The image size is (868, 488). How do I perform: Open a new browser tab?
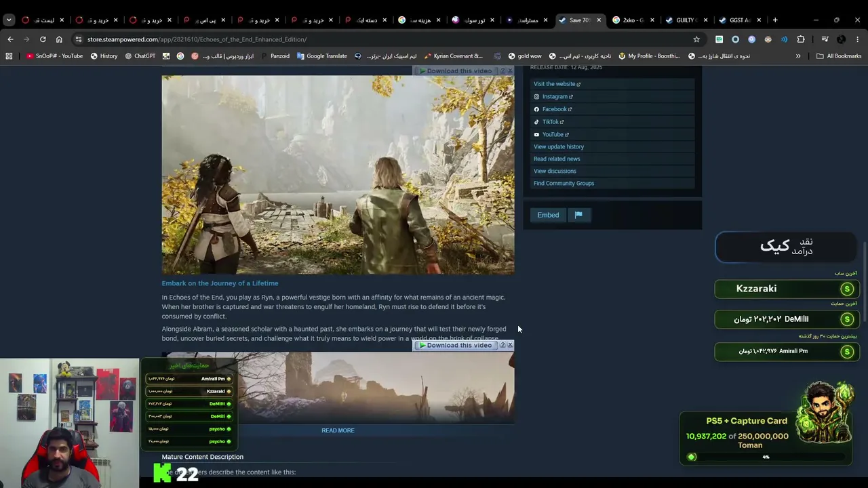pos(775,20)
